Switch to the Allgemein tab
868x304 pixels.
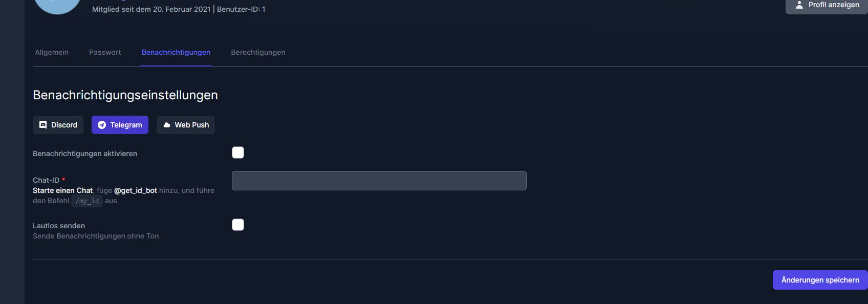pyautogui.click(x=52, y=52)
